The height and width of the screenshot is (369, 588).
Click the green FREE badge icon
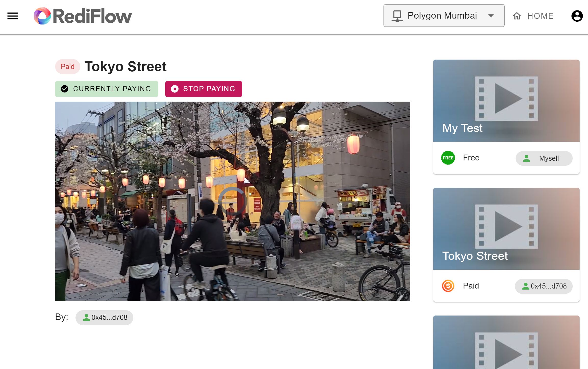(448, 158)
